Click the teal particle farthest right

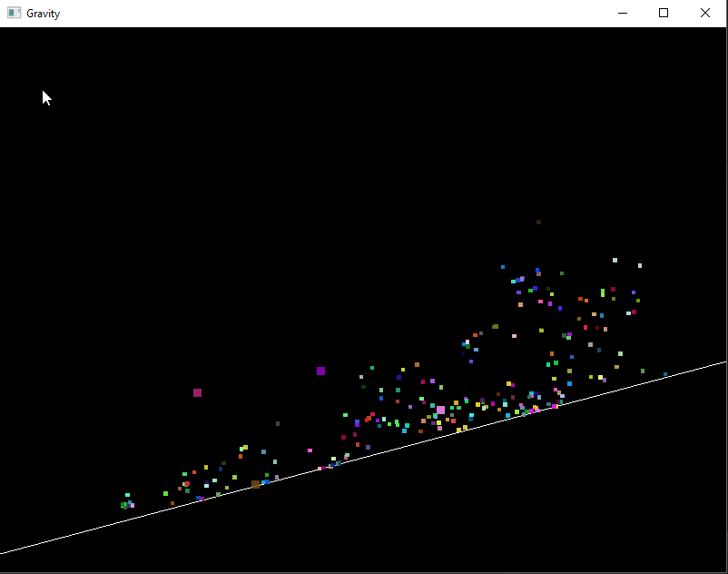coord(665,373)
